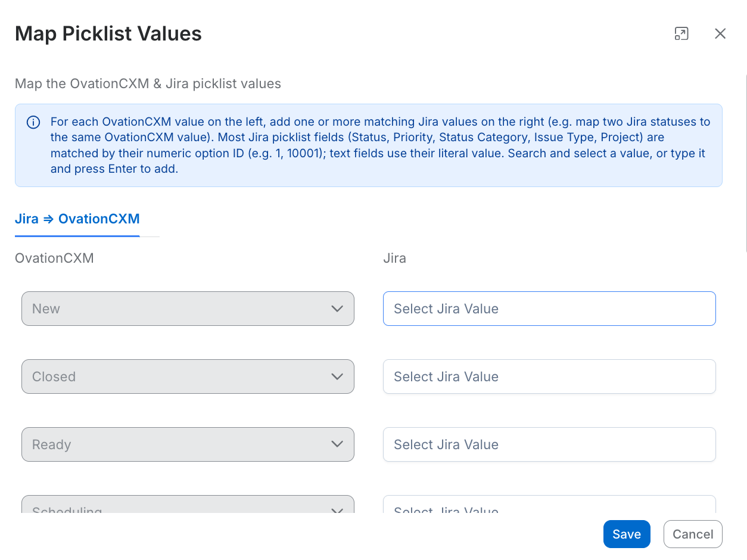This screenshot has width=747, height=560.
Task: Focus the Jira value field for New
Action: click(x=549, y=309)
